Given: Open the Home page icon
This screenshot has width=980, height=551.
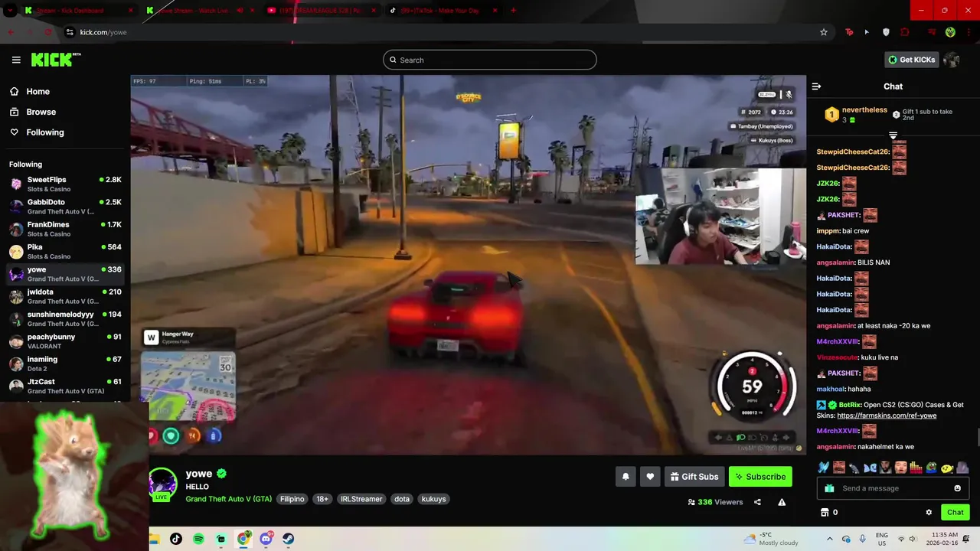Looking at the screenshot, I should pyautogui.click(x=14, y=91).
